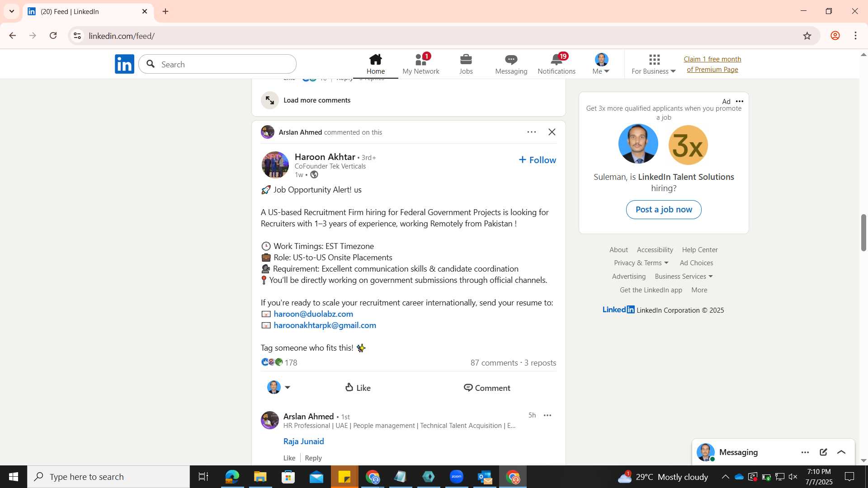The width and height of the screenshot is (868, 488).
Task: Click the haroonakhtarpk@gmail.com email link
Action: coord(325,325)
